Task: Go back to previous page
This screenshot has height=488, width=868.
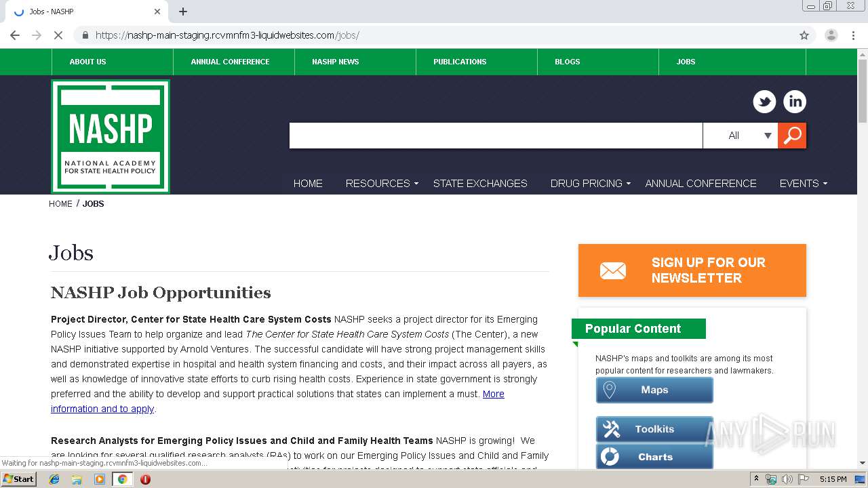Action: pyautogui.click(x=15, y=35)
